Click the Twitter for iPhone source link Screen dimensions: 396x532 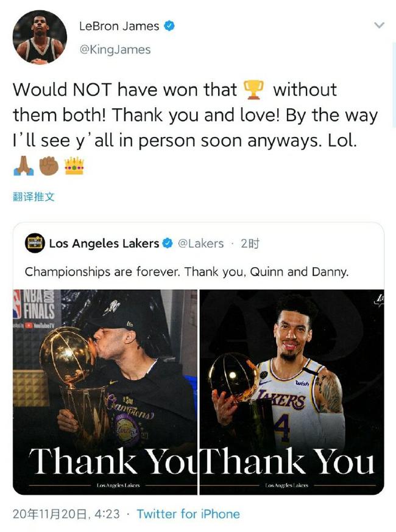(x=188, y=514)
